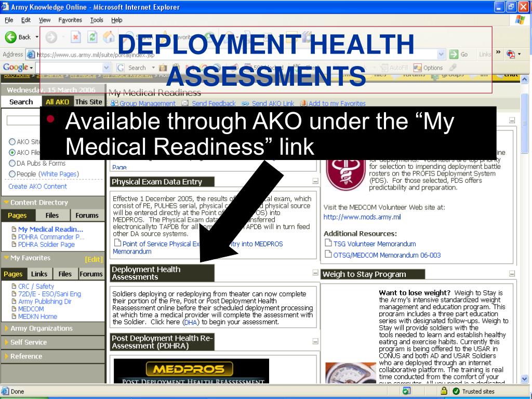Open the View menu
Viewport: 532px width, 399px height.
(45, 20)
